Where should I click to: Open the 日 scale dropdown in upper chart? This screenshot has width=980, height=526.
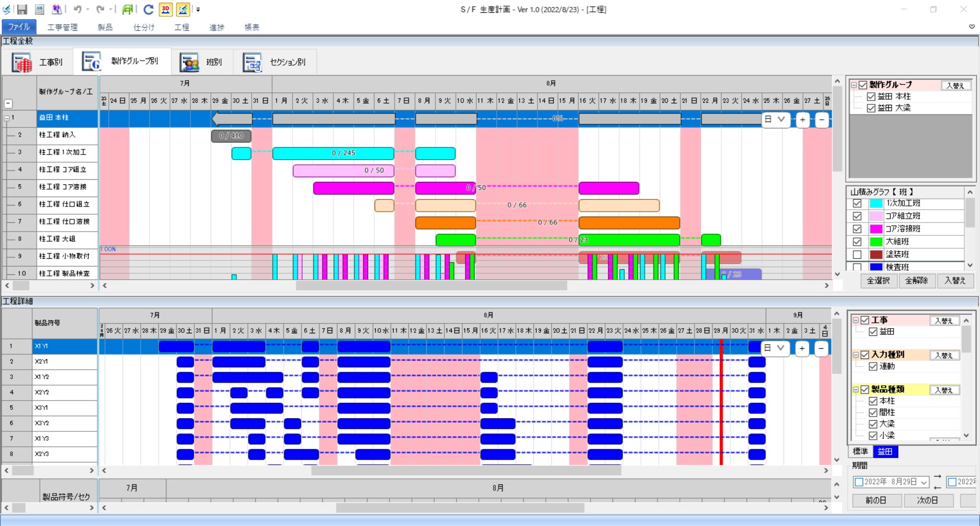coord(775,119)
